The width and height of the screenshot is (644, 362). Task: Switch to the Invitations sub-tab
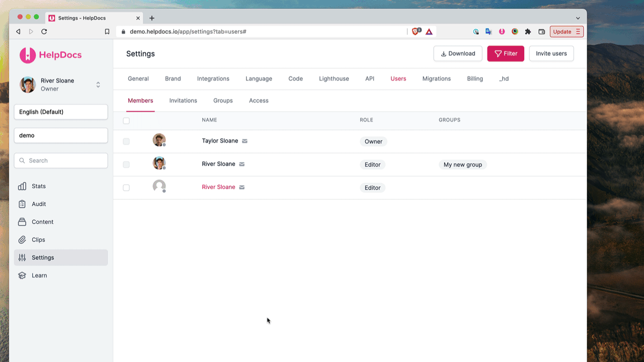(183, 101)
